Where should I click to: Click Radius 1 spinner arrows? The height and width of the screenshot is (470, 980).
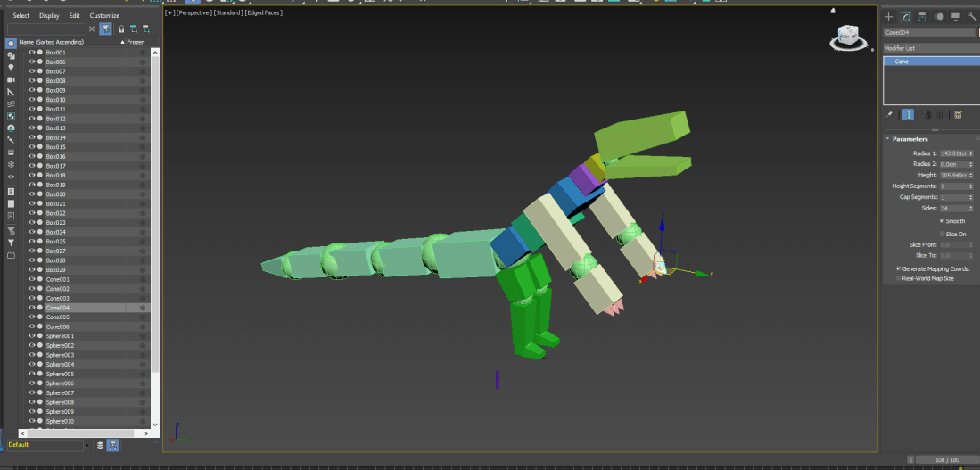pyautogui.click(x=971, y=153)
